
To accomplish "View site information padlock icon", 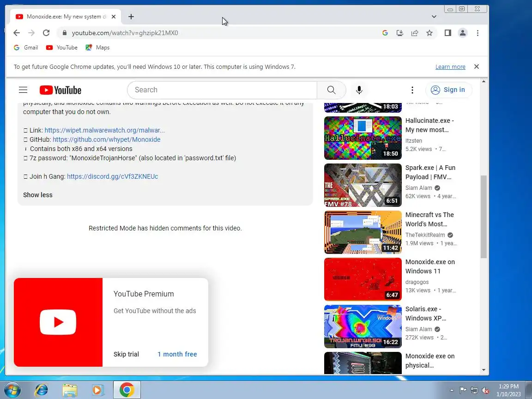I will point(65,33).
